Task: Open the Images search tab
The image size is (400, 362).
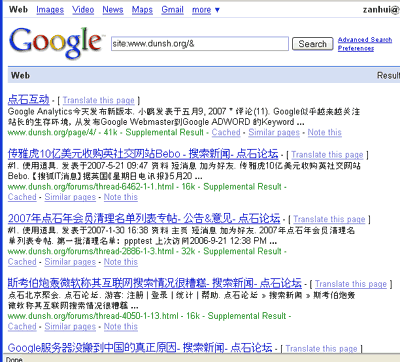Action: tap(50, 10)
